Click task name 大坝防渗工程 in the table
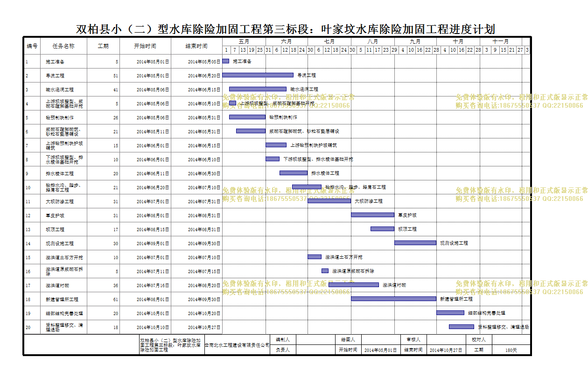The height and width of the screenshot is (378, 588). 59,201
